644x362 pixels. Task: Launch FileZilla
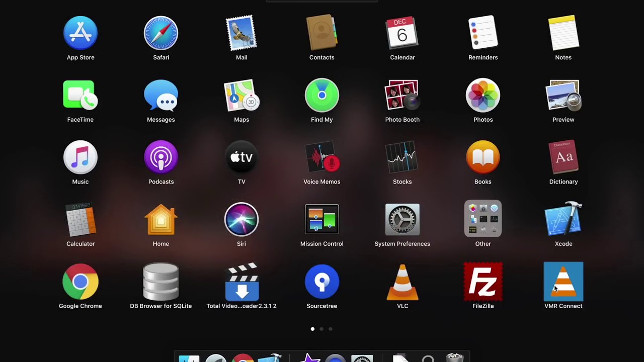tap(483, 282)
